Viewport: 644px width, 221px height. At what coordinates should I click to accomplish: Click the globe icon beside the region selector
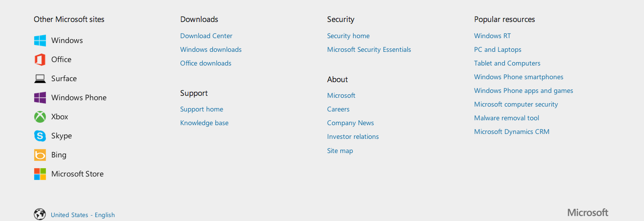click(40, 214)
